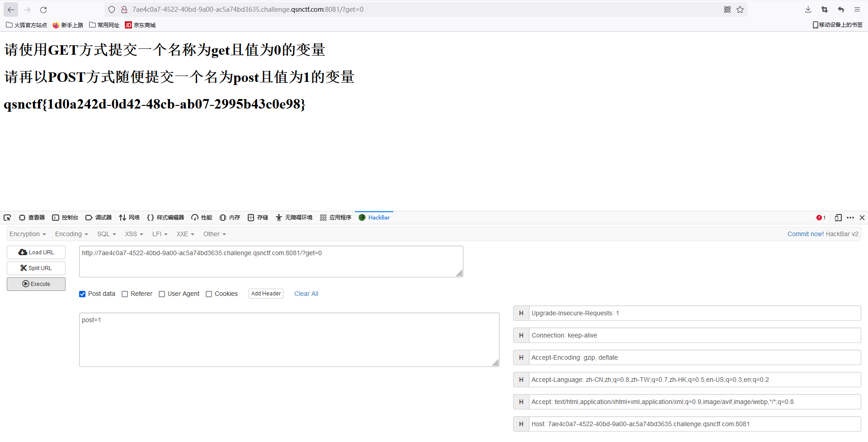Click the error counter badge in DevTools

(821, 218)
